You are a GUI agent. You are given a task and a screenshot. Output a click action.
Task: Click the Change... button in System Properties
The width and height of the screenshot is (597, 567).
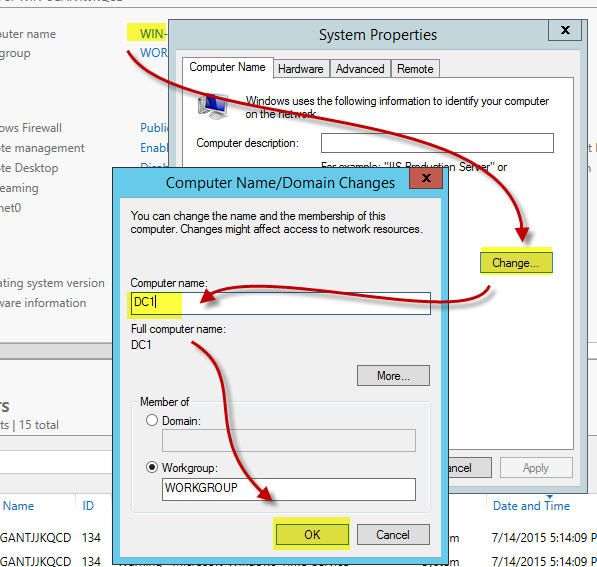516,262
